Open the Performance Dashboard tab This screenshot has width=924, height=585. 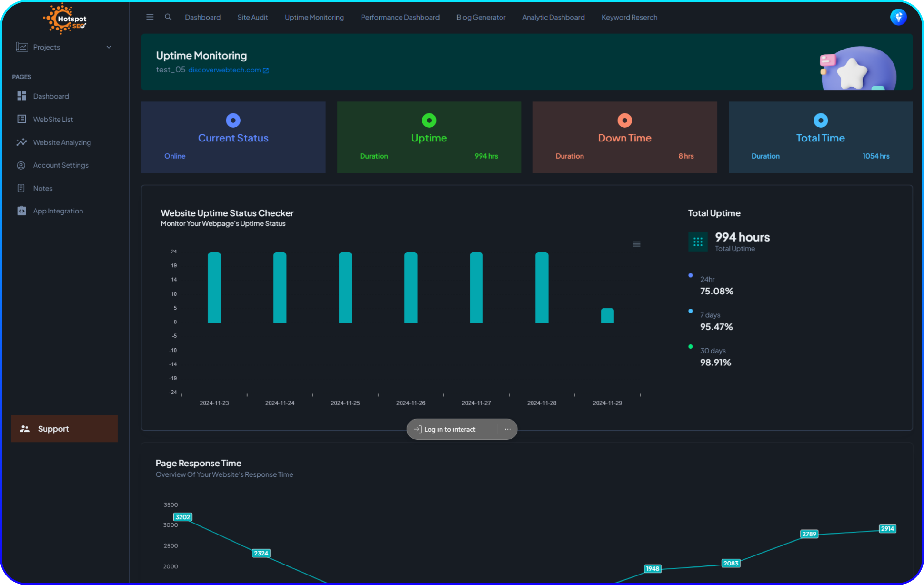coord(400,17)
